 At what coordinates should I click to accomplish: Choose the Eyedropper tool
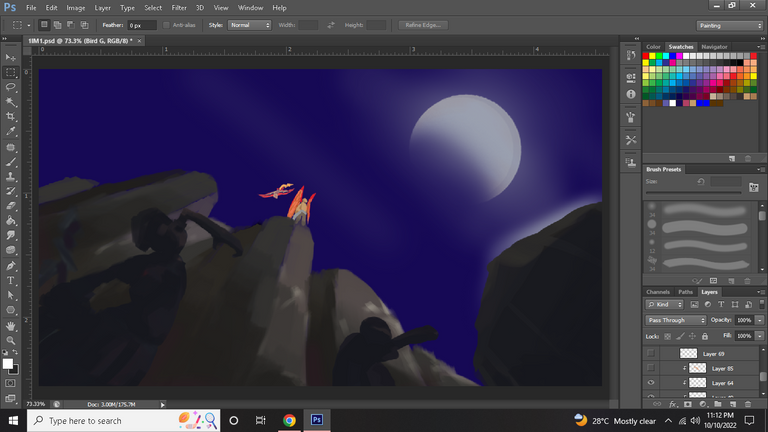[x=10, y=131]
